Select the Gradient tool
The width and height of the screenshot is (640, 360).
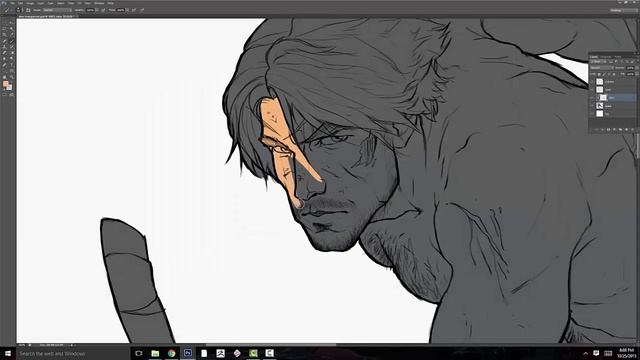click(x=11, y=53)
